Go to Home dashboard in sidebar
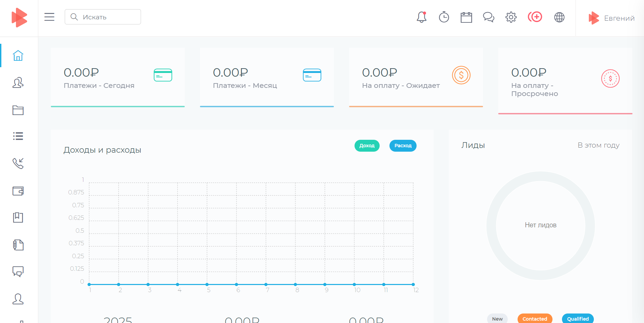The height and width of the screenshot is (323, 644). [x=18, y=55]
